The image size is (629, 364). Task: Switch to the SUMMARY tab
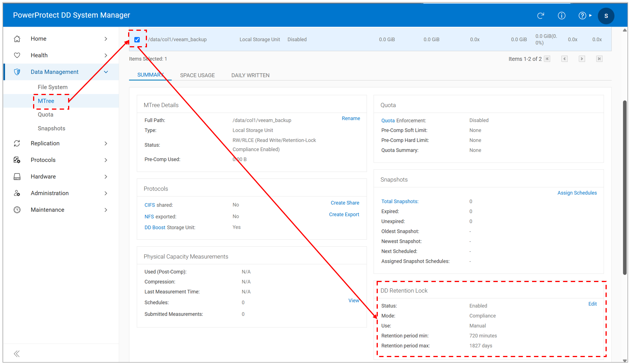pos(150,75)
